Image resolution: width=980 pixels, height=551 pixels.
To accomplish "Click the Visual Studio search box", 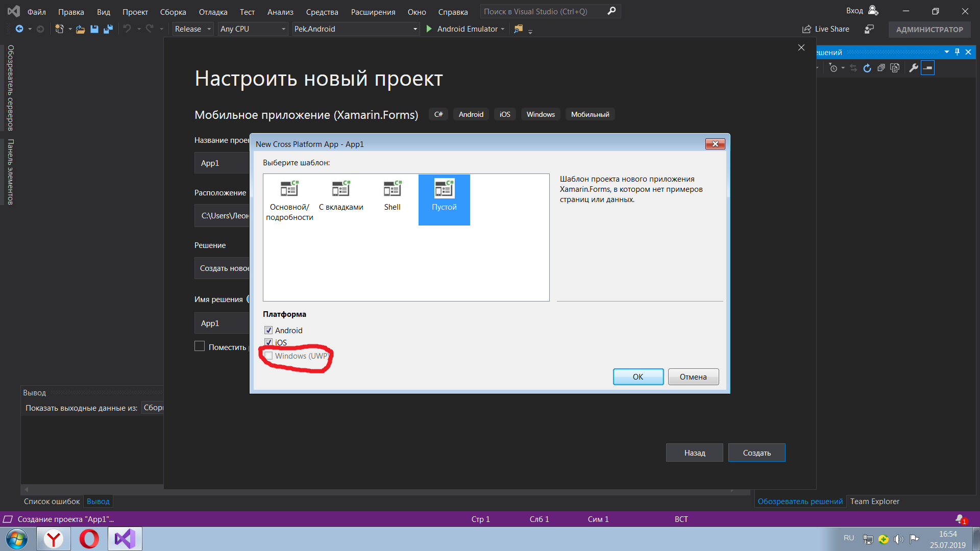I will 550,11.
